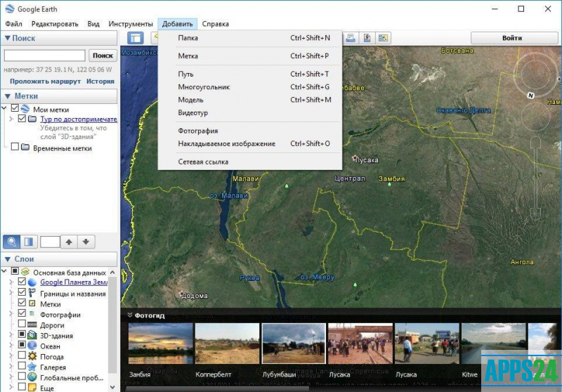The height and width of the screenshot is (392, 562).
Task: Open the Лубумбаши photo thumbnail
Action: pyautogui.click(x=294, y=344)
